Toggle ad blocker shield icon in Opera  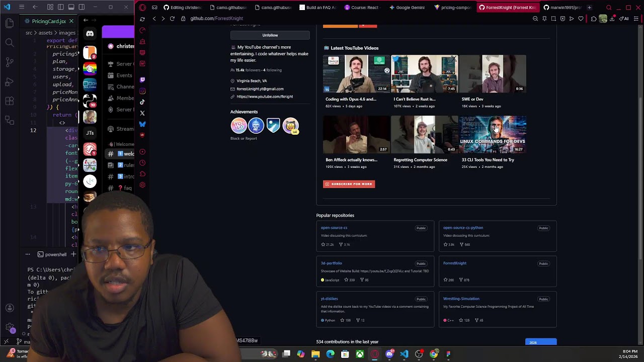pos(562,19)
